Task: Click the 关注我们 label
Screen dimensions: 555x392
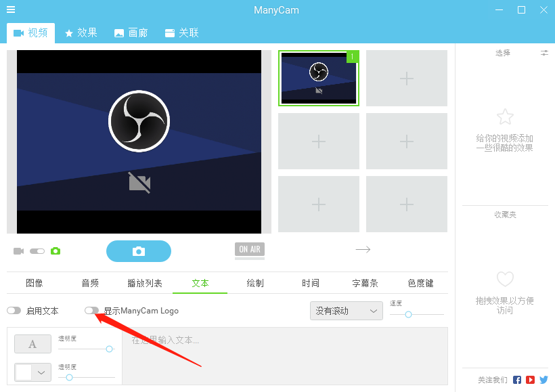Action: (x=493, y=380)
